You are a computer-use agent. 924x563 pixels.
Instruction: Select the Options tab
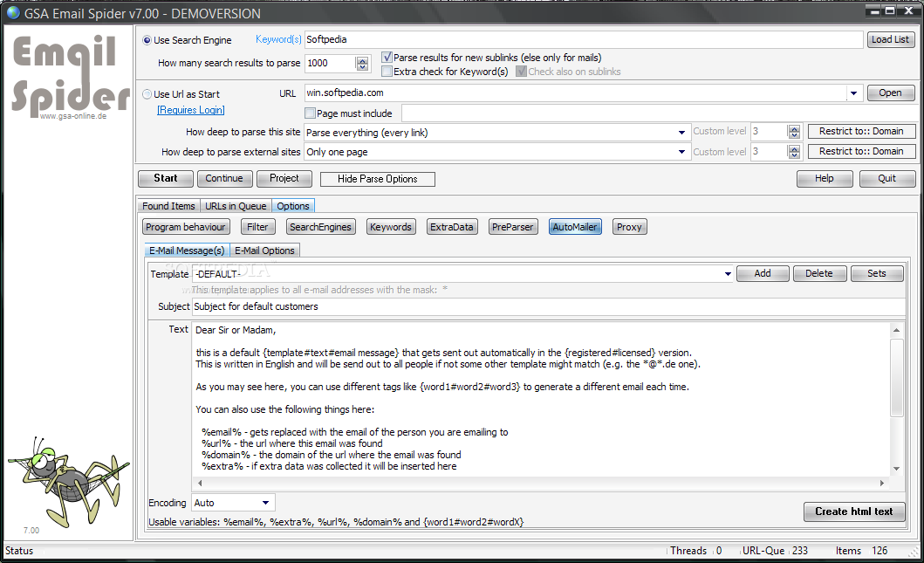[x=293, y=206]
